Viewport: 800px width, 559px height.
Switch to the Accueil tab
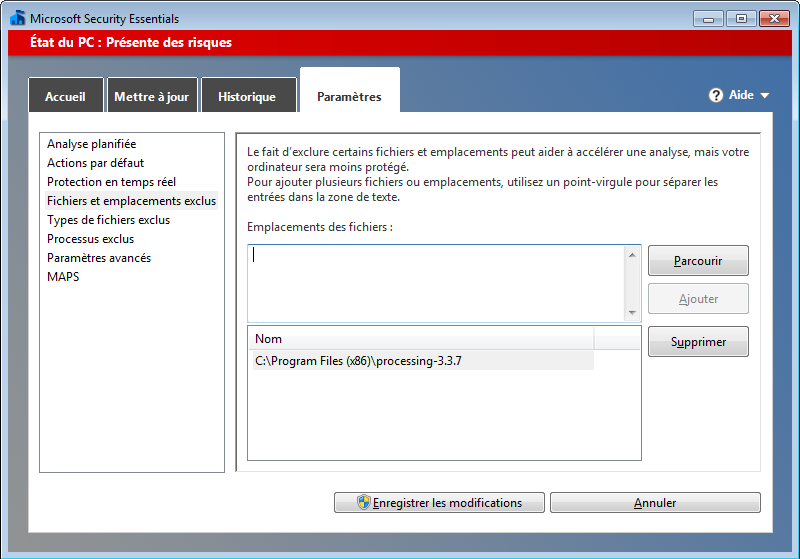tap(66, 95)
